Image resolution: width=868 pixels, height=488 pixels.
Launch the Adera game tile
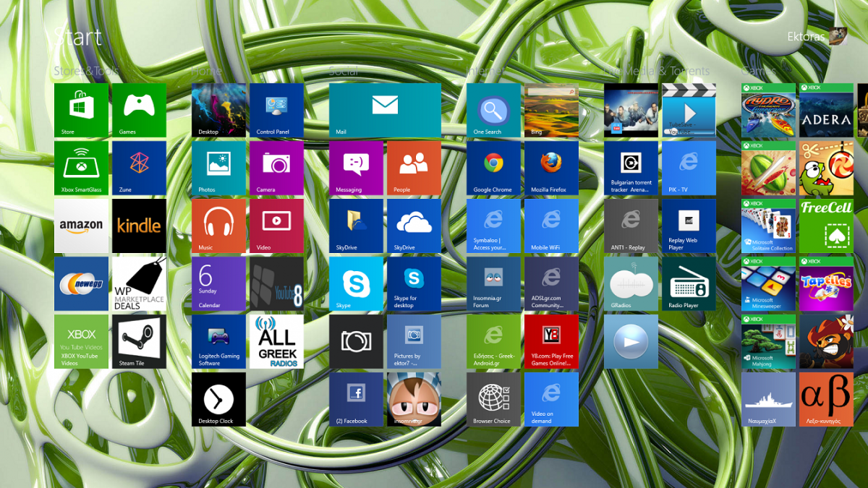[x=826, y=110]
